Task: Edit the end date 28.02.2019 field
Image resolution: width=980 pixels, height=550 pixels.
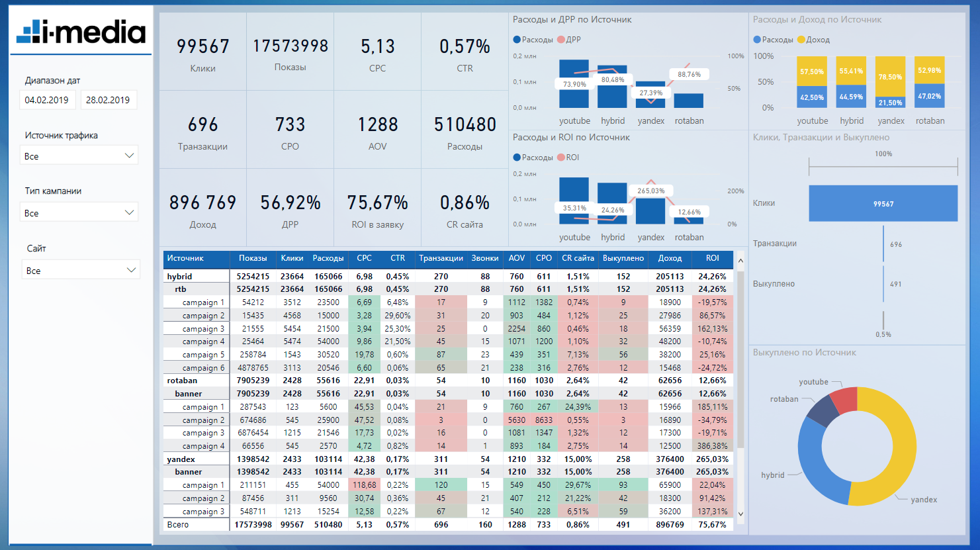Action: (x=109, y=100)
